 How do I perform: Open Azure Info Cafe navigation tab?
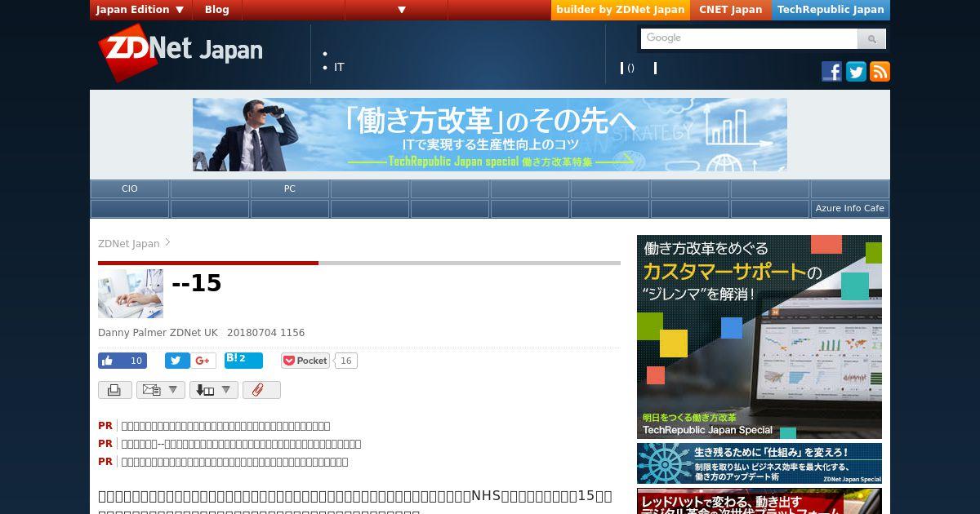coord(850,208)
